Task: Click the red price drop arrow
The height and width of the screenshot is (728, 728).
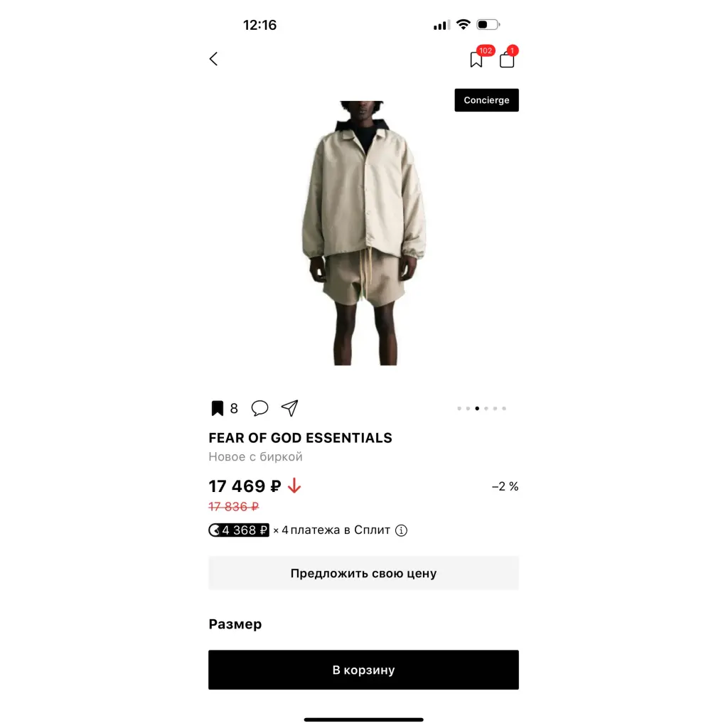Action: 294,486
